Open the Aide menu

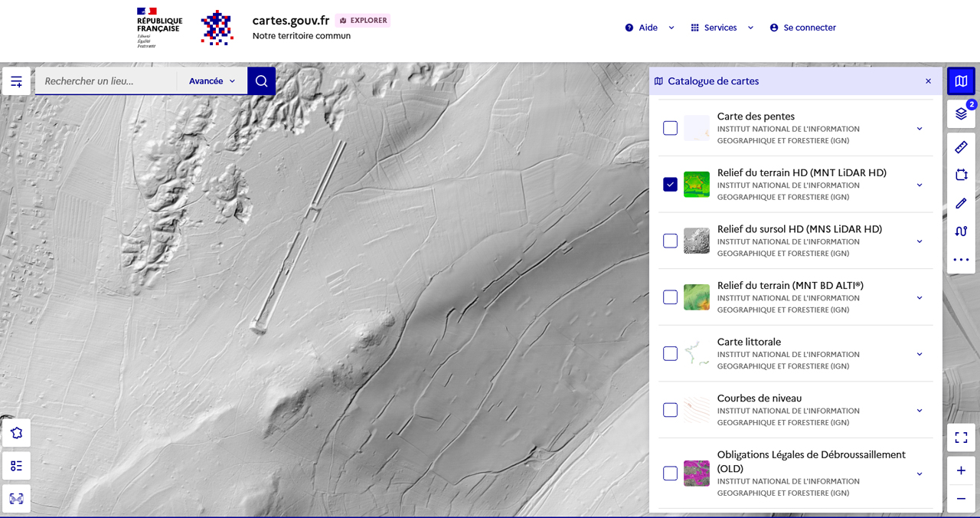[649, 28]
